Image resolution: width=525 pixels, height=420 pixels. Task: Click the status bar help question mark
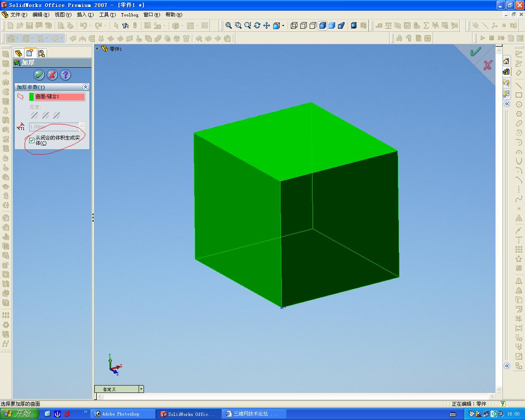[502, 404]
